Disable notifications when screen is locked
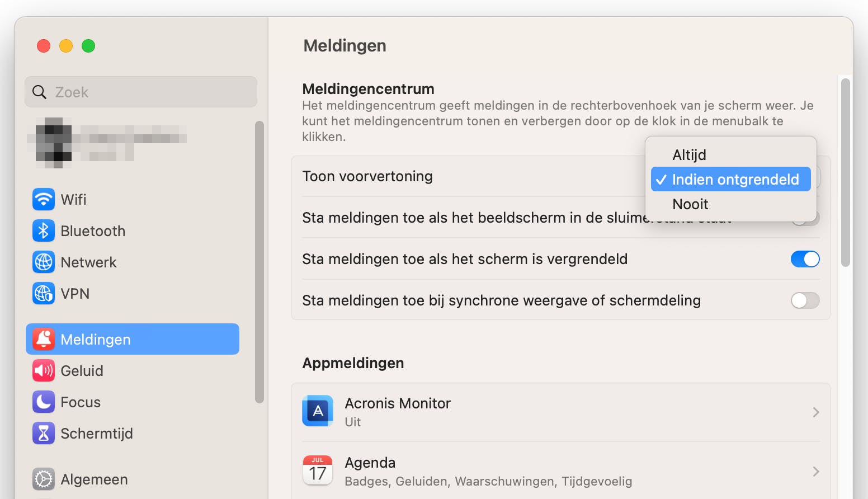 click(805, 259)
